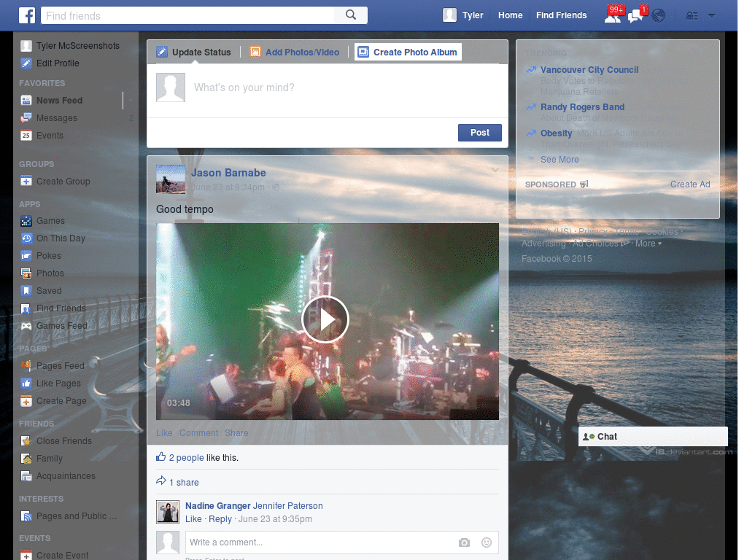Open News Feed sort options dropdown
747x560 pixels.
click(130, 100)
